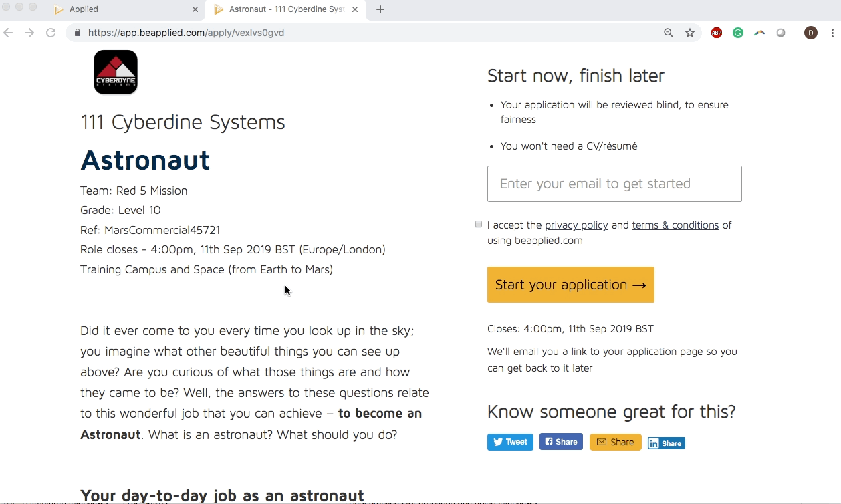The image size is (841, 504).
Task: Accept the privacy policy checkbox
Action: click(x=479, y=225)
